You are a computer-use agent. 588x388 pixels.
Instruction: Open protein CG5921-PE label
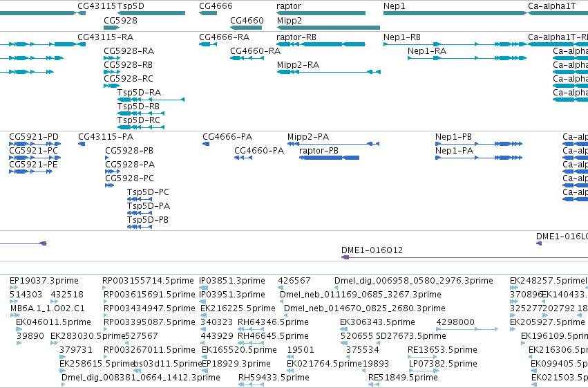(33, 165)
